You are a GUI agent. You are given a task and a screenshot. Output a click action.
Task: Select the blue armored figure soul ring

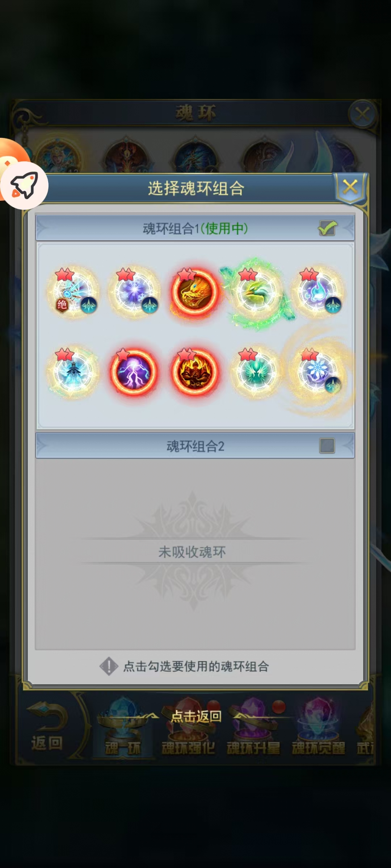coord(73,372)
